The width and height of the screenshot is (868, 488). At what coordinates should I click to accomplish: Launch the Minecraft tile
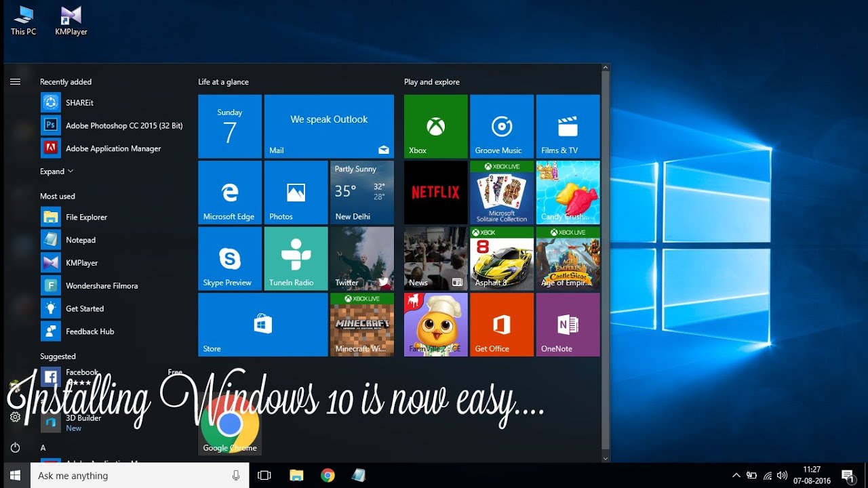(362, 325)
